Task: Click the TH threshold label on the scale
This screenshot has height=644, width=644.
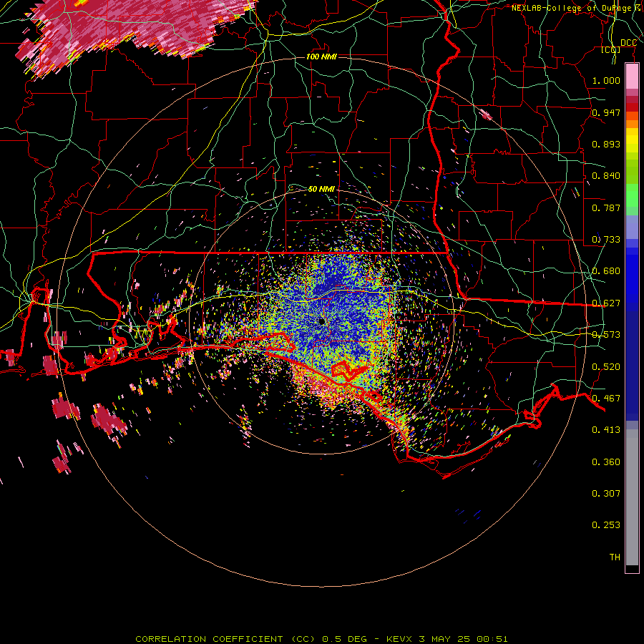Action: 615,557
